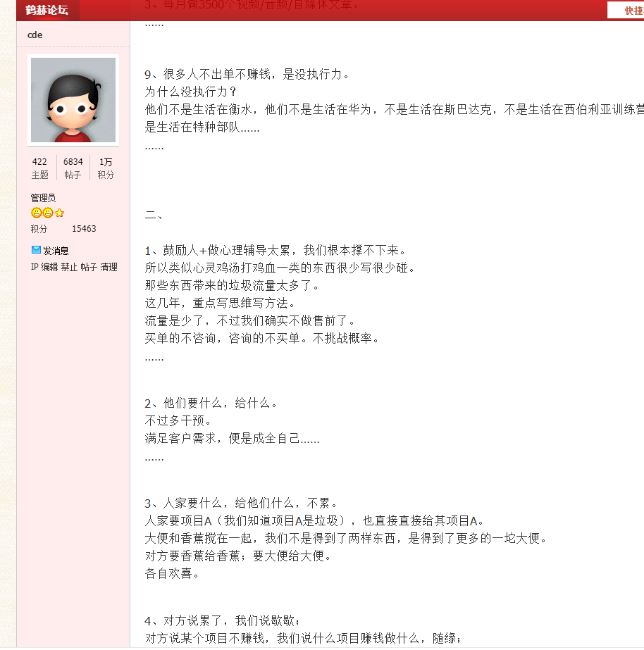Send a message via 发消息

(x=56, y=251)
